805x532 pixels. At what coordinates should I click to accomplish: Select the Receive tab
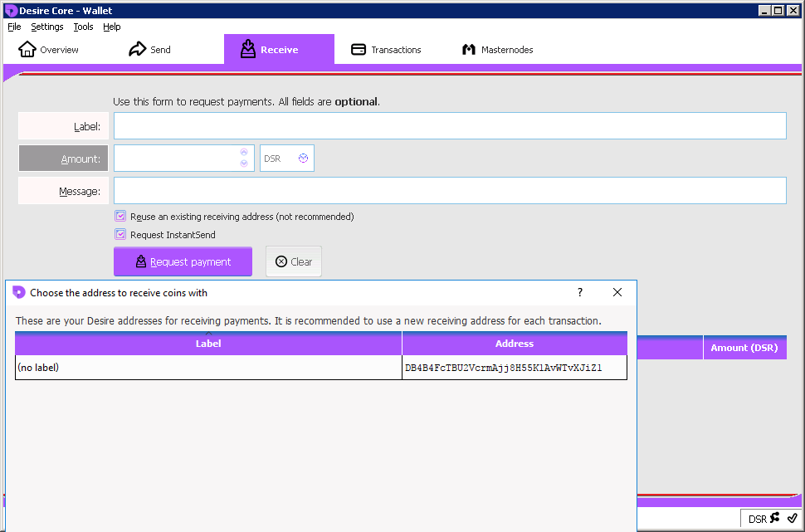(x=280, y=49)
